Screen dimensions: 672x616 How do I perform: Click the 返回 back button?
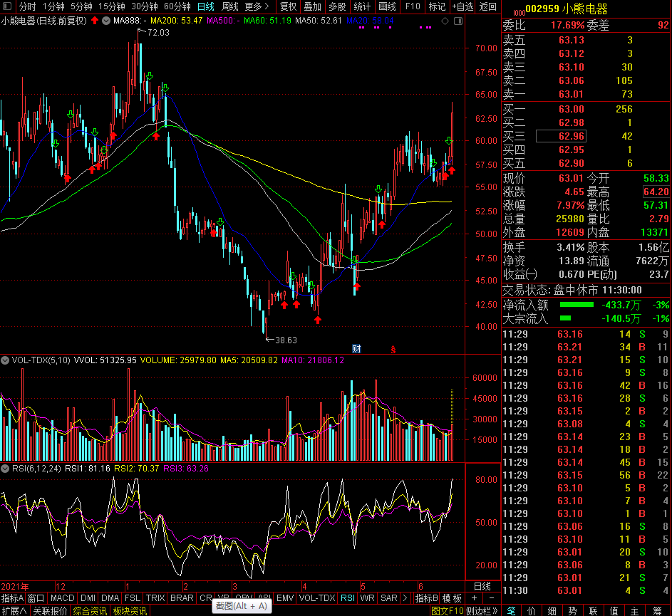point(488,6)
